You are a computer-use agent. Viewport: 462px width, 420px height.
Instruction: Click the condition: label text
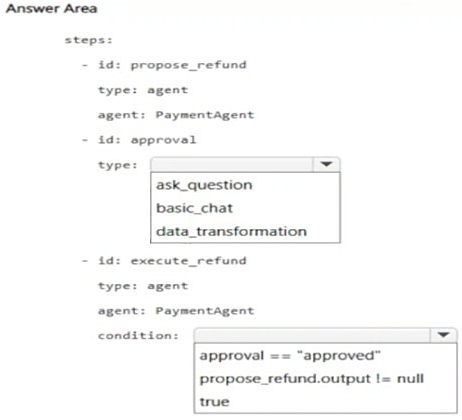coord(138,336)
